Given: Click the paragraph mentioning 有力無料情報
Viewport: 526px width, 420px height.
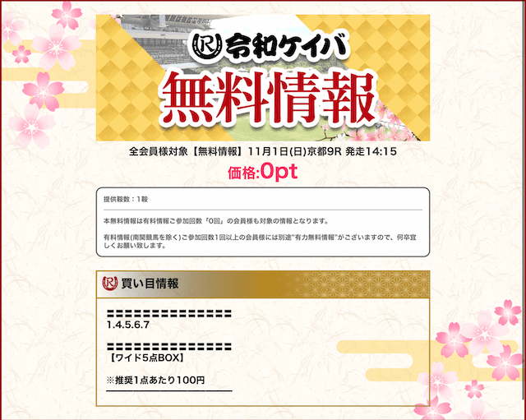Looking at the screenshot, I should [260, 241].
